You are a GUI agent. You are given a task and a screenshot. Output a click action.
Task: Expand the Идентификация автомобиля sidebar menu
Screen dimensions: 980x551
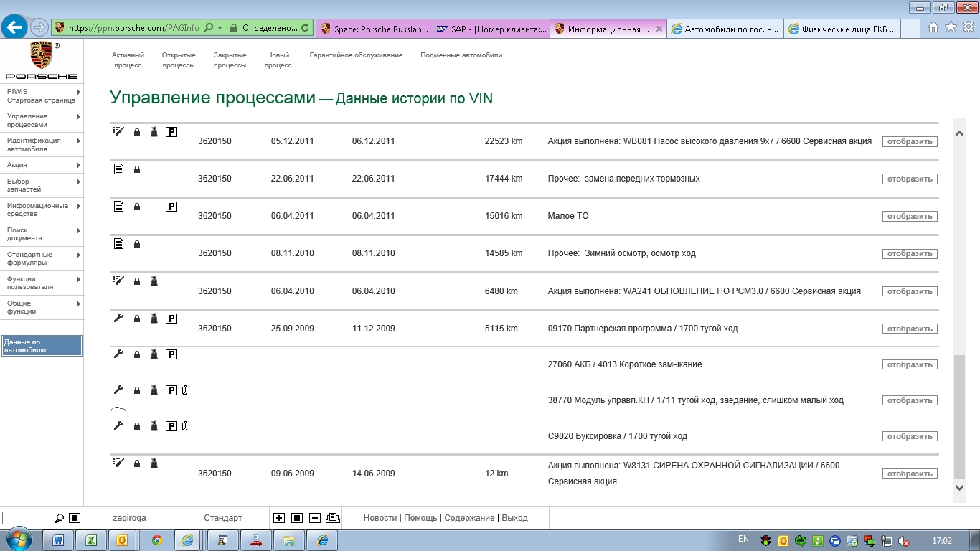tap(42, 145)
